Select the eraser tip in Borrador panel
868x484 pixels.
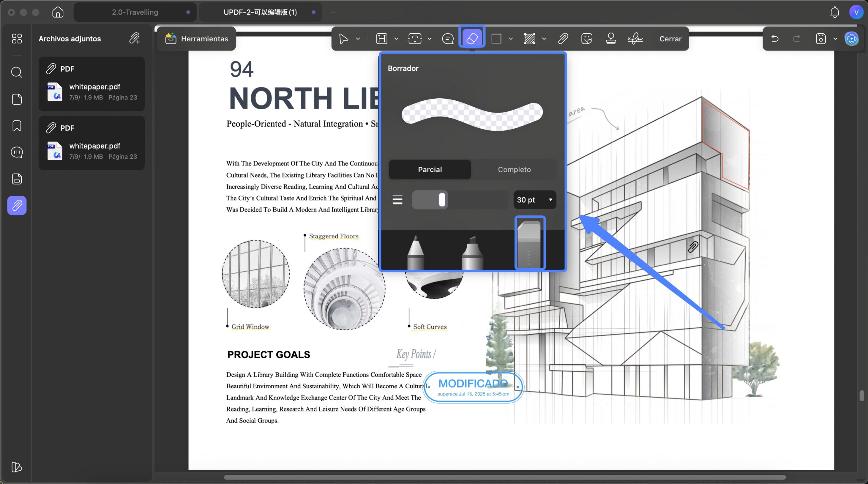(530, 243)
